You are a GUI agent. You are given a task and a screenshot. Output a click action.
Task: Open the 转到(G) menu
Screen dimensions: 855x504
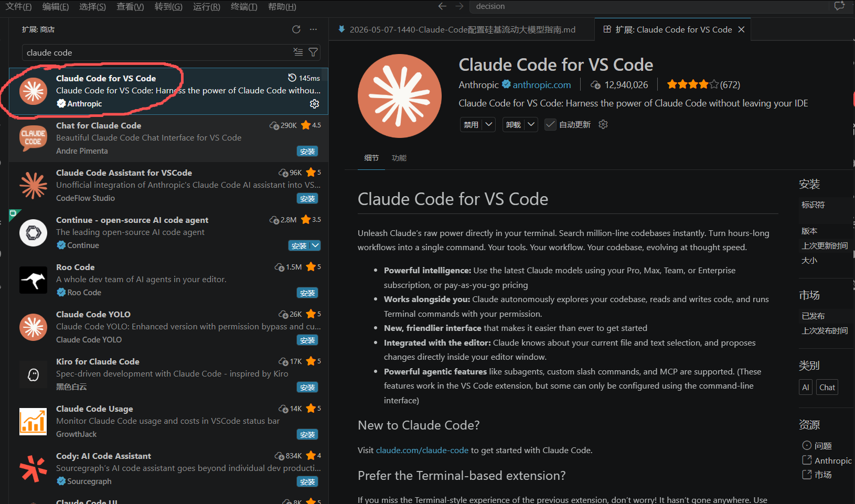(x=168, y=6)
